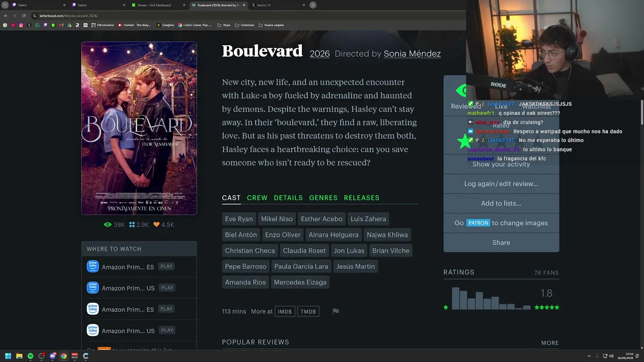Open cast member Luis Zahera

(x=368, y=219)
